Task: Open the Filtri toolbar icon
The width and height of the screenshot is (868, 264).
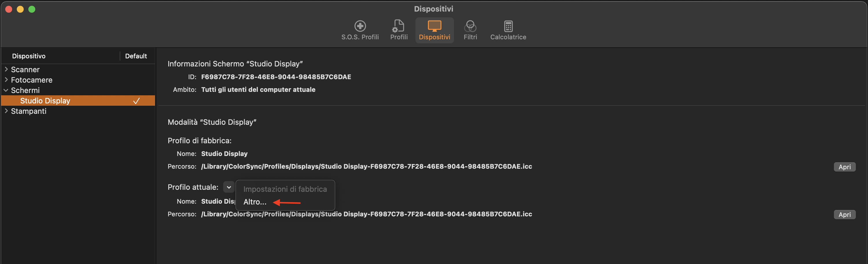Action: 470,30
